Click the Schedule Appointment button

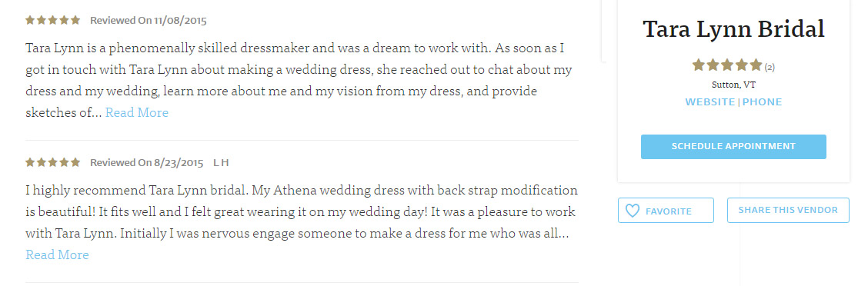[733, 147]
